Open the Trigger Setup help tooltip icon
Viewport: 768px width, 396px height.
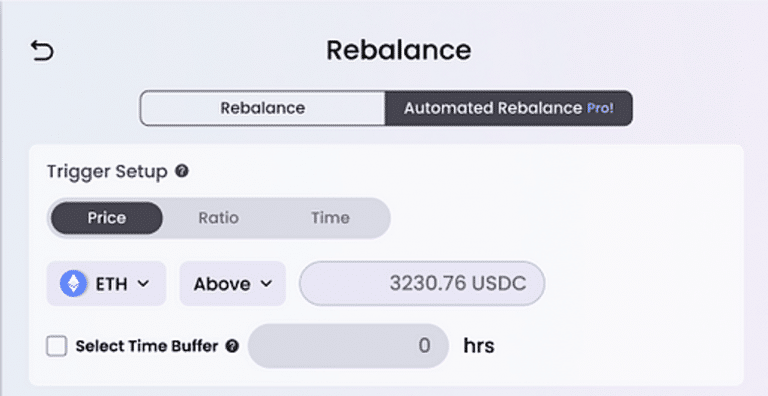(182, 172)
